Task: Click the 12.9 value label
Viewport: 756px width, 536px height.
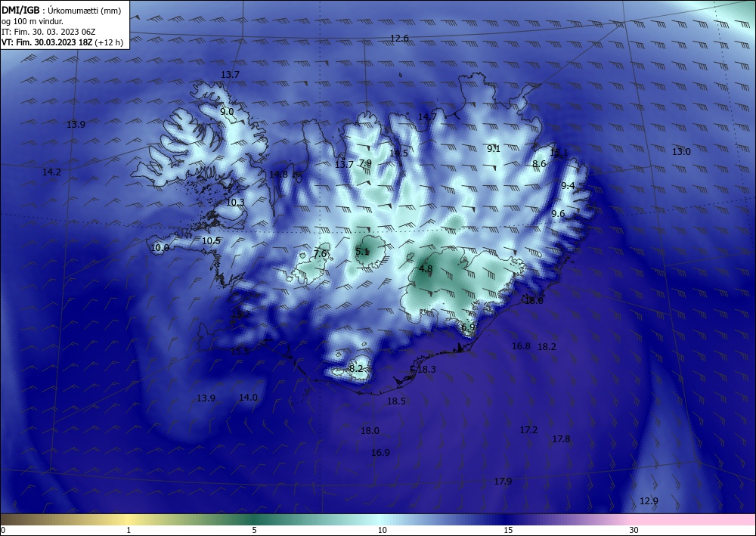Action: 649,501
